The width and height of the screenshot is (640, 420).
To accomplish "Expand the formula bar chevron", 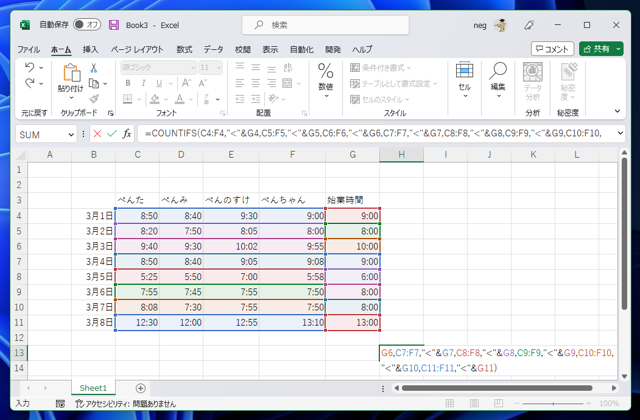I will point(620,133).
